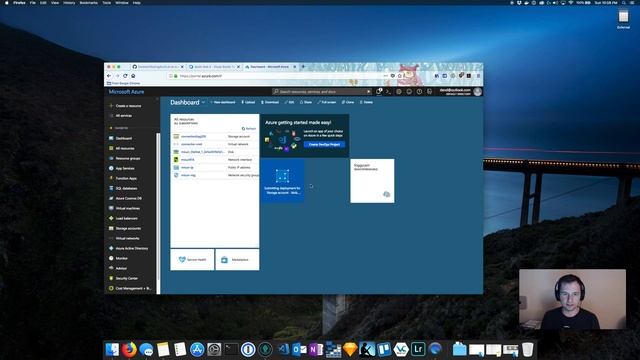Open the Network interface resource row
This screenshot has height=360, width=640.
pyautogui.click(x=215, y=160)
